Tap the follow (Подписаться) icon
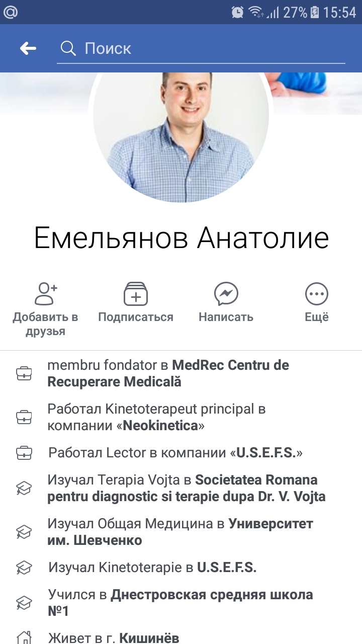 [136, 294]
